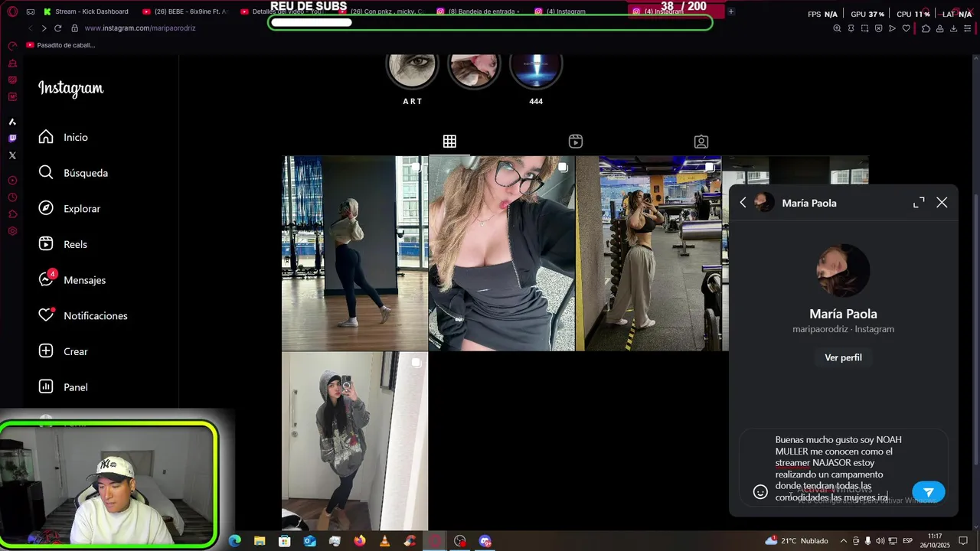The image size is (980, 551).
Task: Expand hidden system tray icons chevron
Action: coord(844,541)
